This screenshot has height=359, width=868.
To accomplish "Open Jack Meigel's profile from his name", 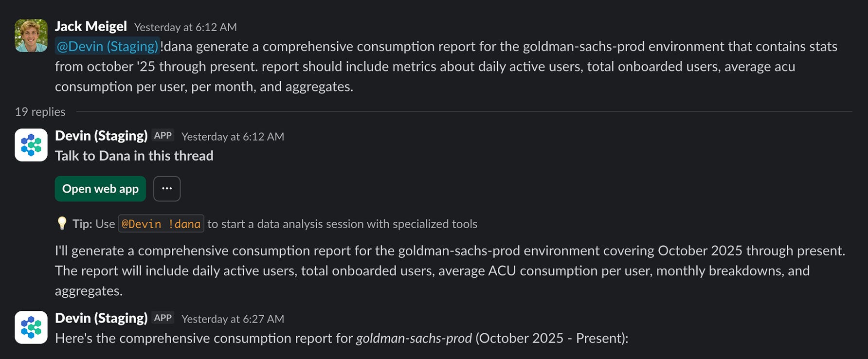I will point(90,26).
